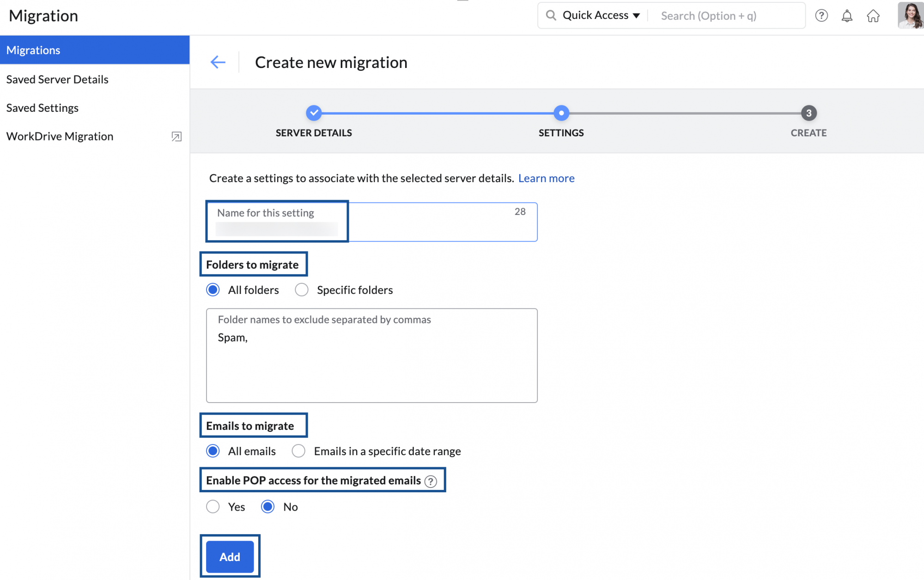Image resolution: width=924 pixels, height=580 pixels.
Task: Click the Migrations sidebar menu item
Action: point(94,49)
